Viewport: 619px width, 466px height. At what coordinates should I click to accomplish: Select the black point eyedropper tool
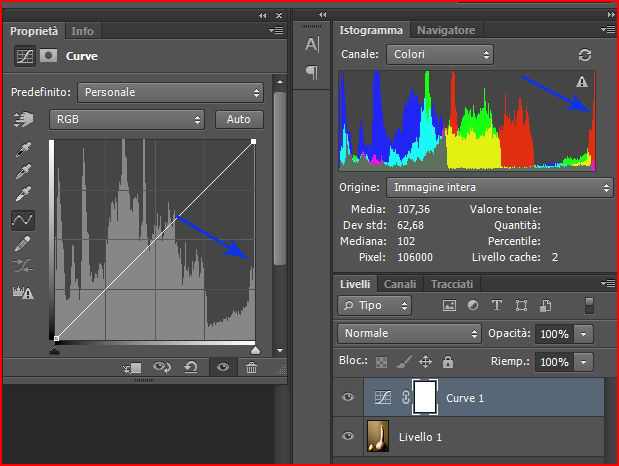pyautogui.click(x=23, y=149)
